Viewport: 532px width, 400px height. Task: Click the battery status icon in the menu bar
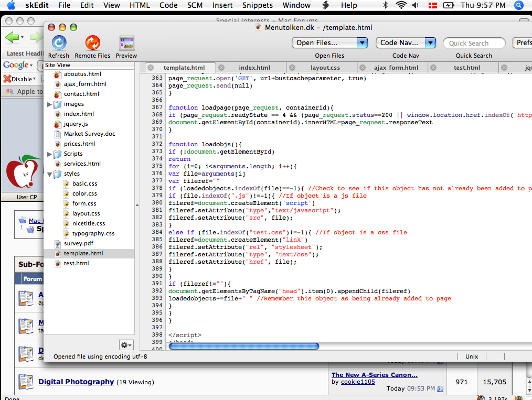pyautogui.click(x=449, y=5)
